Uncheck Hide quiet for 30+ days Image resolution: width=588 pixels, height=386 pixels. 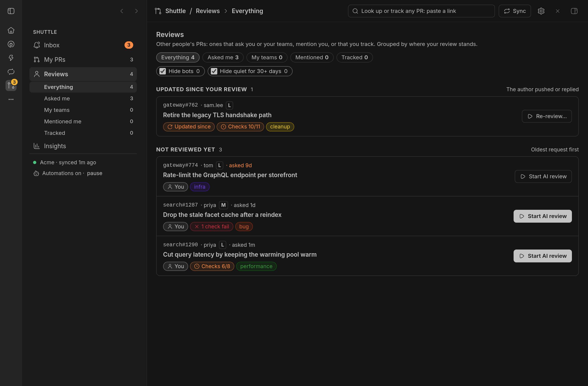pos(214,71)
